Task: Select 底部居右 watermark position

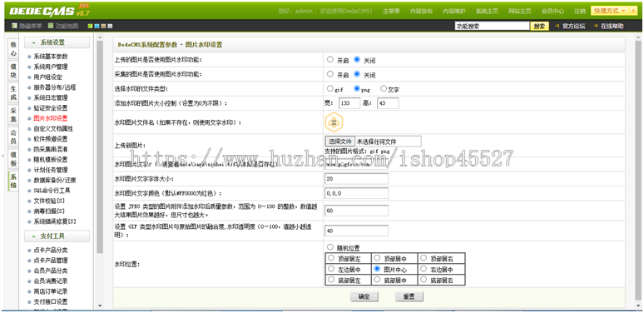Action: click(424, 280)
